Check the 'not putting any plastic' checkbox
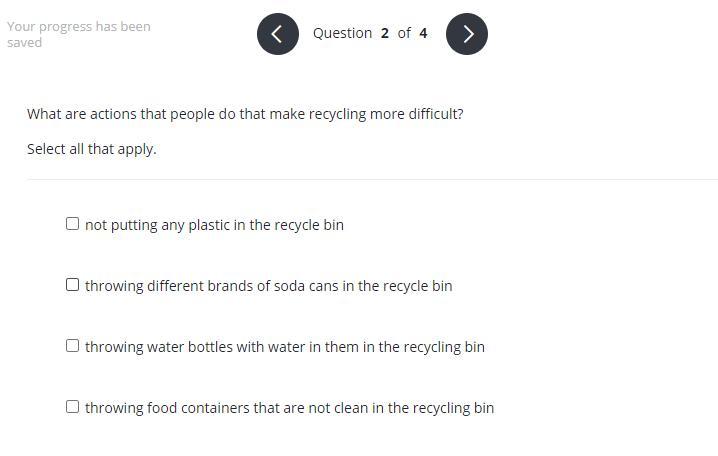 click(x=72, y=224)
